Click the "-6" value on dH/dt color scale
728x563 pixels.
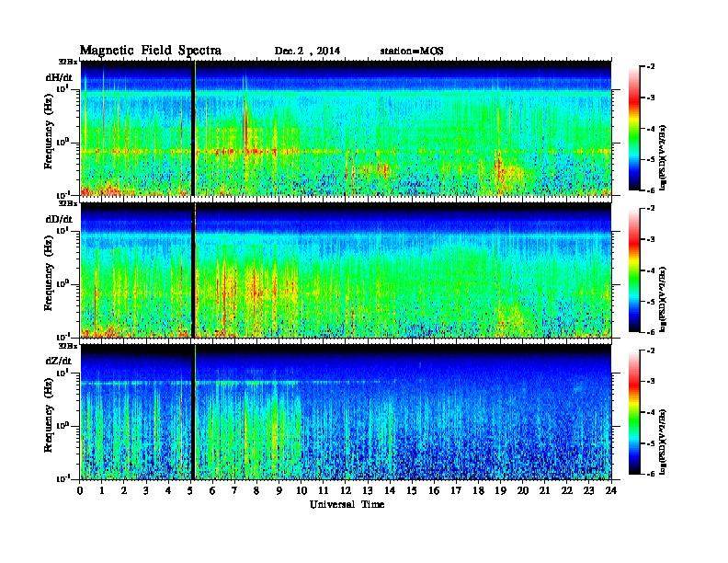click(651, 190)
